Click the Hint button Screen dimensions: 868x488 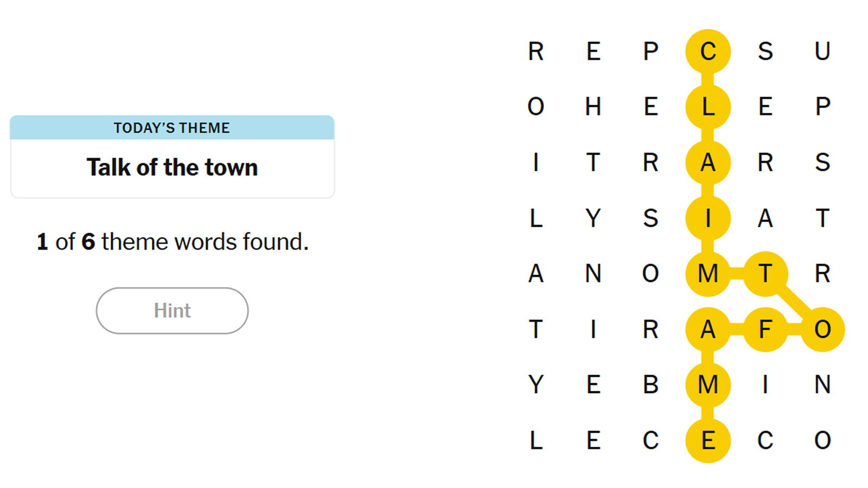tap(172, 311)
